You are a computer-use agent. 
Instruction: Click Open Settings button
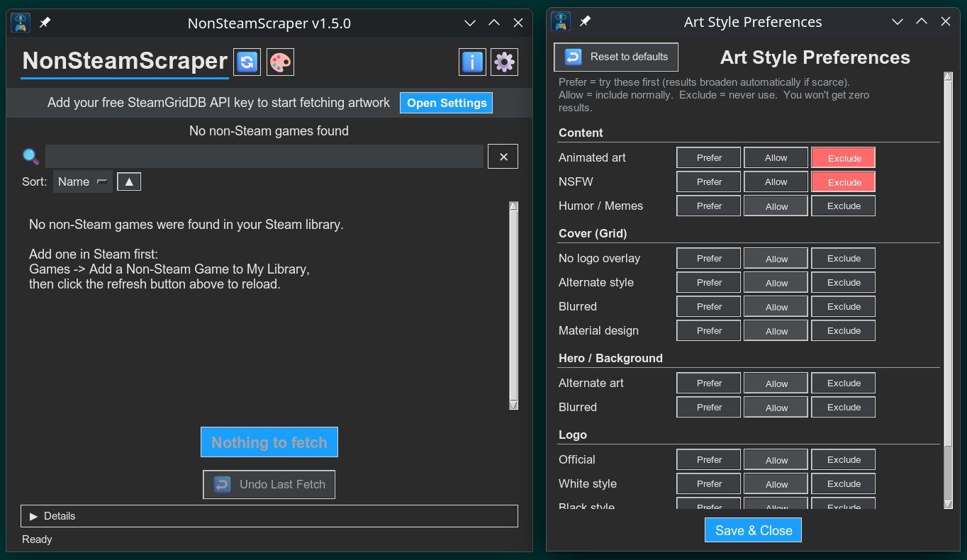447,103
